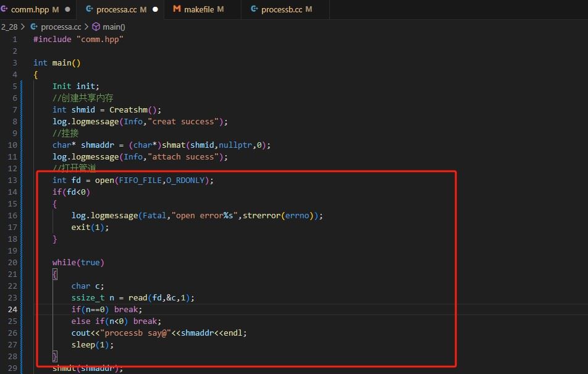
Task: Click the cout 'processb say@' line
Action: (159, 333)
